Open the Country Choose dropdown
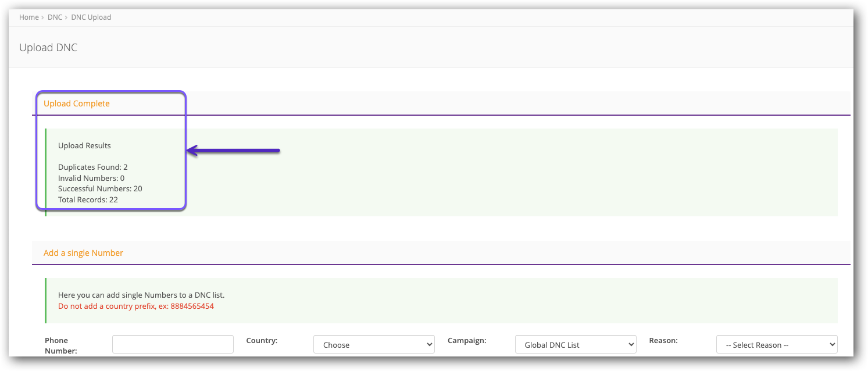 (x=374, y=344)
